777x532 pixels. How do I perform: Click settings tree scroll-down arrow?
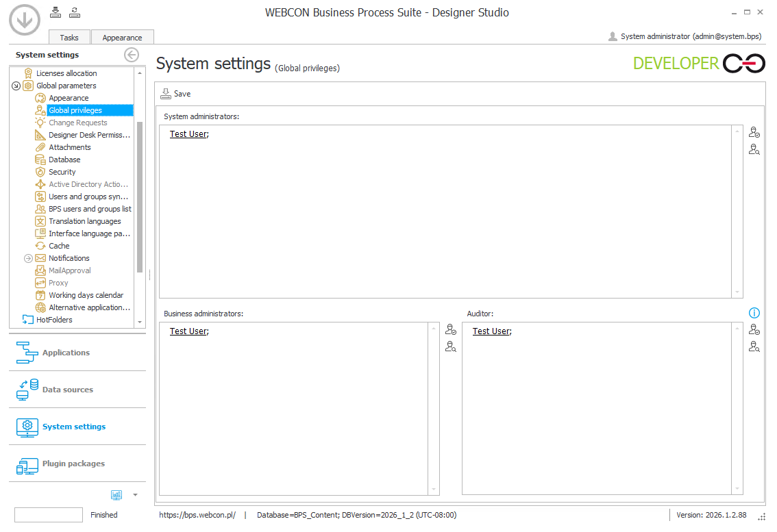[x=140, y=322]
